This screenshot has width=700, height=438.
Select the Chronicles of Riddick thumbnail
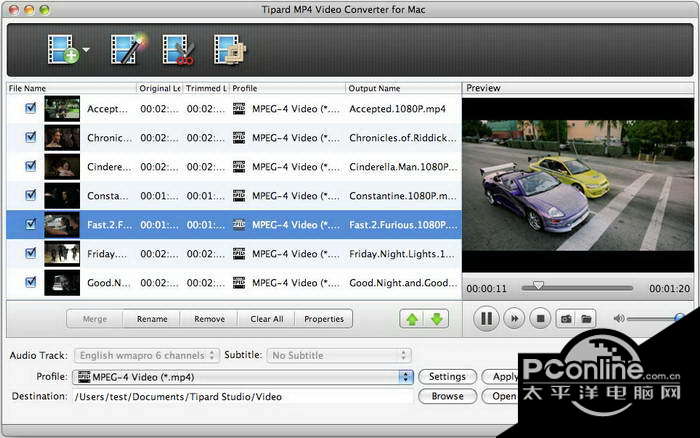pyautogui.click(x=62, y=138)
